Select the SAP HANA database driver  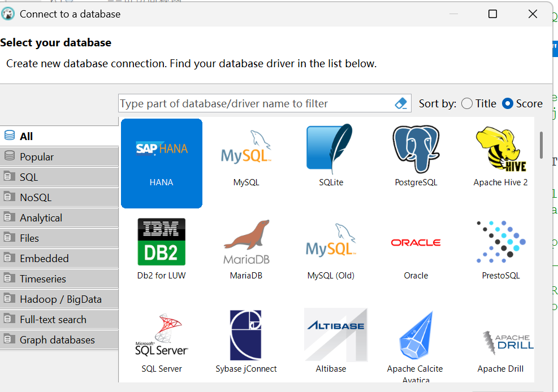click(x=162, y=163)
